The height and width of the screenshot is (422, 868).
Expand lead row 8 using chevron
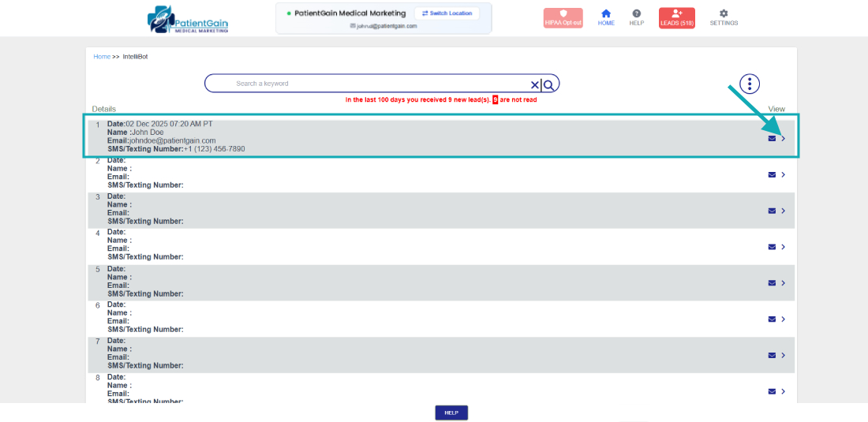[x=783, y=391]
